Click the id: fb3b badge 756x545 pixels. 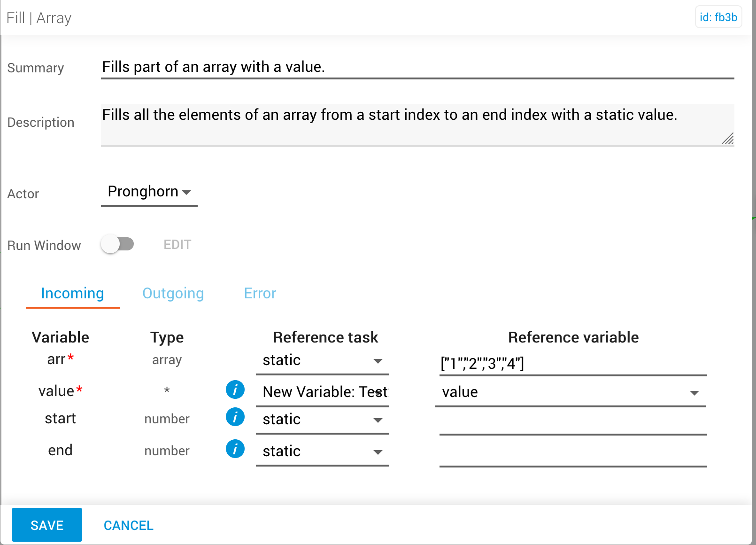point(718,17)
